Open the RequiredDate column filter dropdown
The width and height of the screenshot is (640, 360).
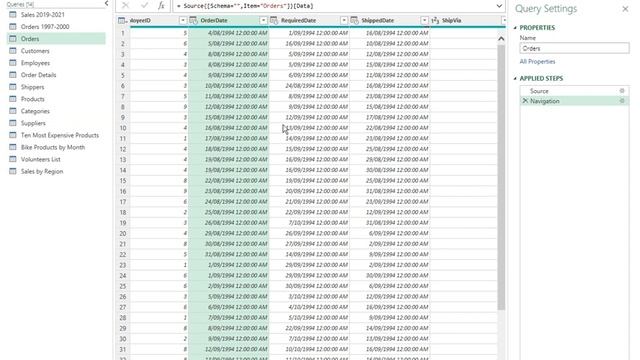coord(344,20)
